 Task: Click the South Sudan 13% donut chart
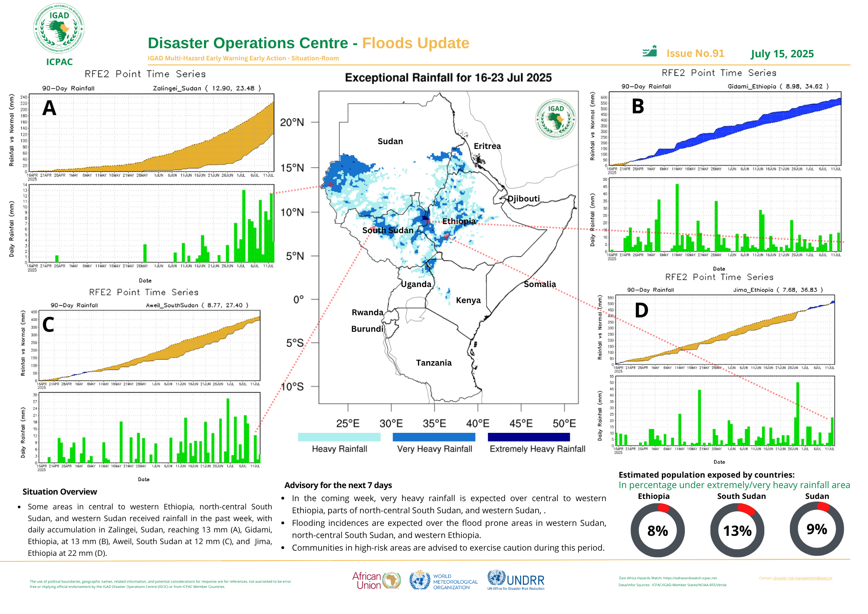coord(737,530)
